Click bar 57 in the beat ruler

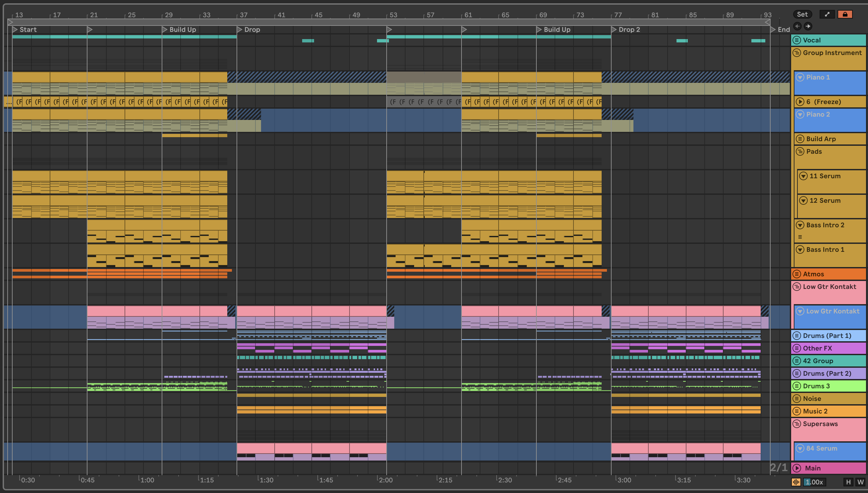click(430, 15)
